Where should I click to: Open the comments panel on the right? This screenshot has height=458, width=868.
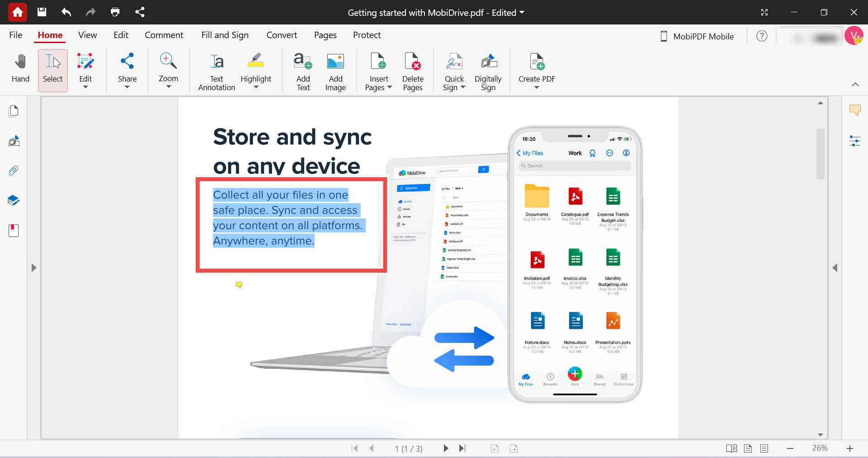tap(855, 110)
